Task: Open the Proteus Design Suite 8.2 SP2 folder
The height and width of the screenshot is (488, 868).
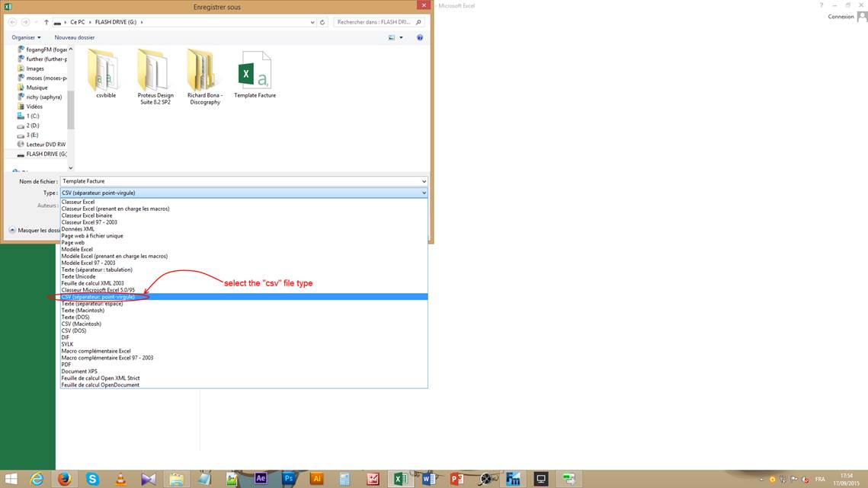Action: [155, 76]
